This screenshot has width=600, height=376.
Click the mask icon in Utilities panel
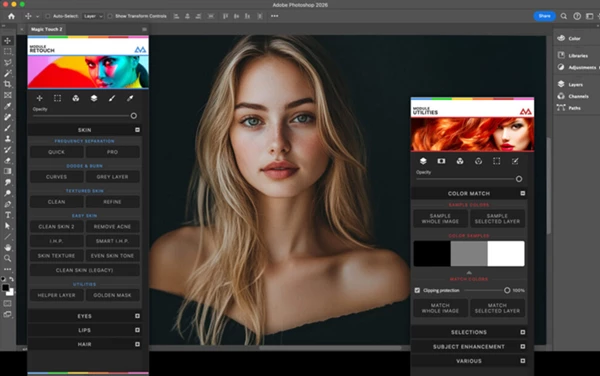[x=441, y=161]
